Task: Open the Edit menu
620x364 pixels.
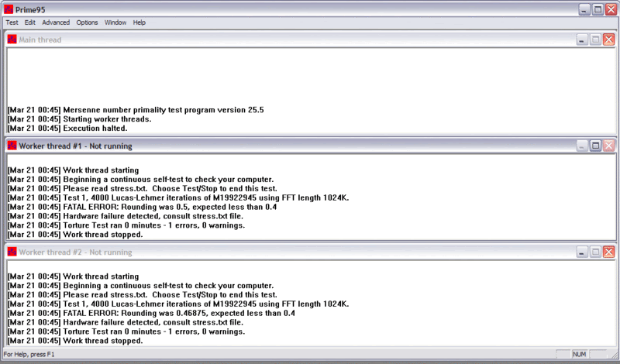Action: [30, 22]
